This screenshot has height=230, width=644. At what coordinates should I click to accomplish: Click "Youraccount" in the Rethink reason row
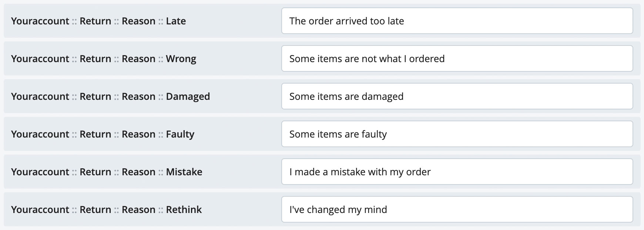[x=40, y=210]
